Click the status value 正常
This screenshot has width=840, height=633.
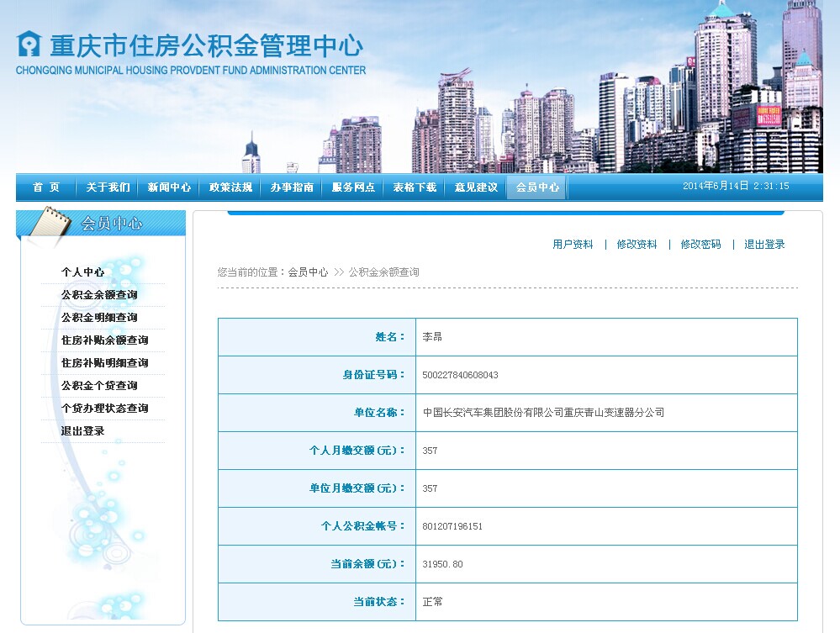(432, 602)
